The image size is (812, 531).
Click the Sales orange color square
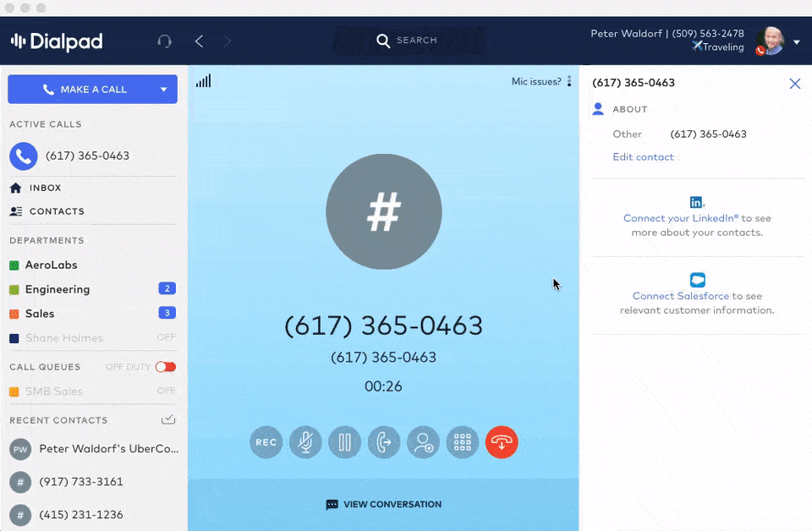point(14,315)
